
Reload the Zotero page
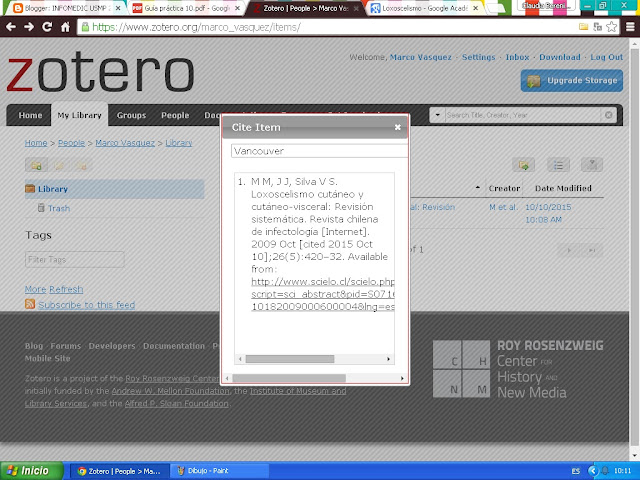[x=47, y=27]
